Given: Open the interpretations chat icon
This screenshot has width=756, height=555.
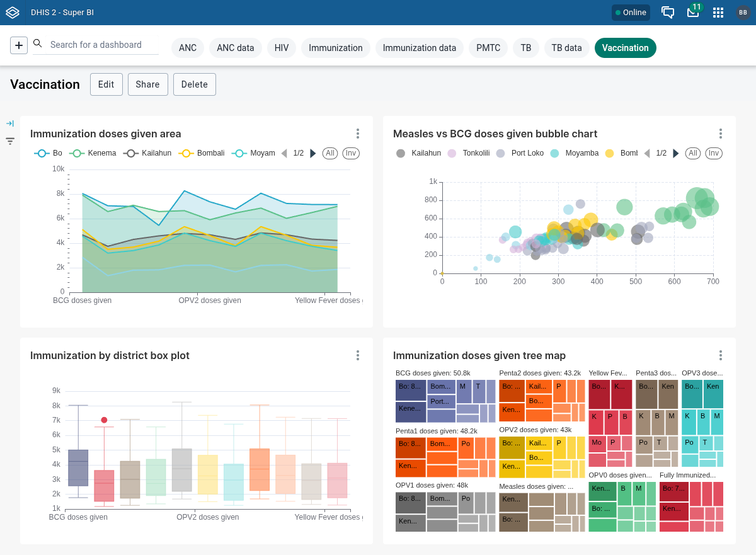Looking at the screenshot, I should pos(668,13).
